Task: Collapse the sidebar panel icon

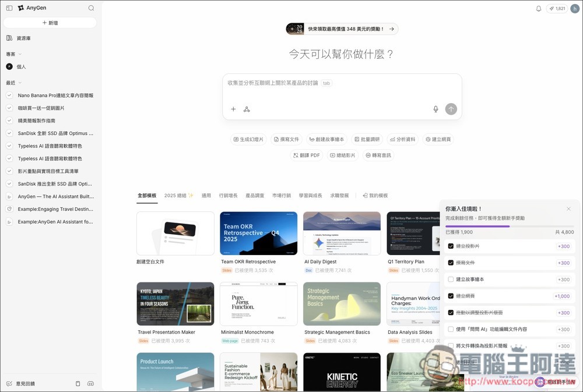Action: click(9, 8)
